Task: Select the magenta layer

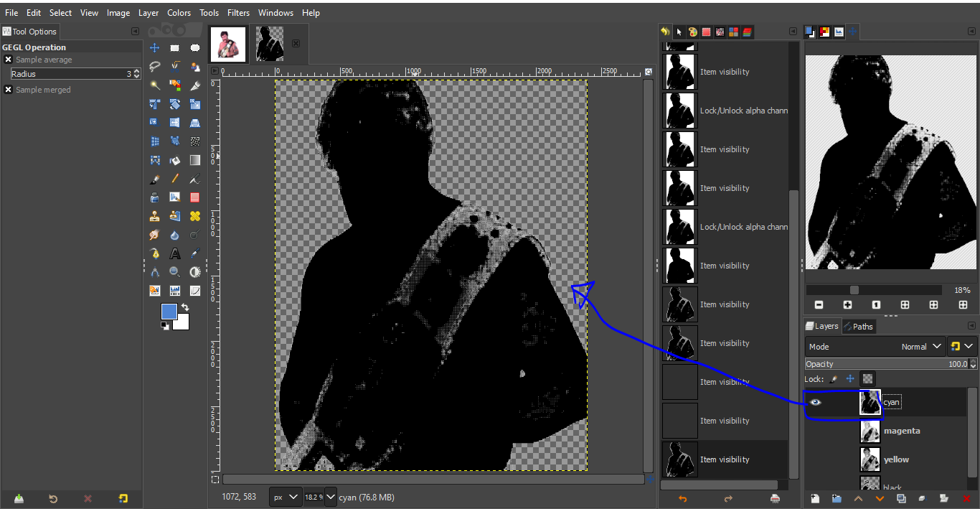Action: click(x=901, y=431)
